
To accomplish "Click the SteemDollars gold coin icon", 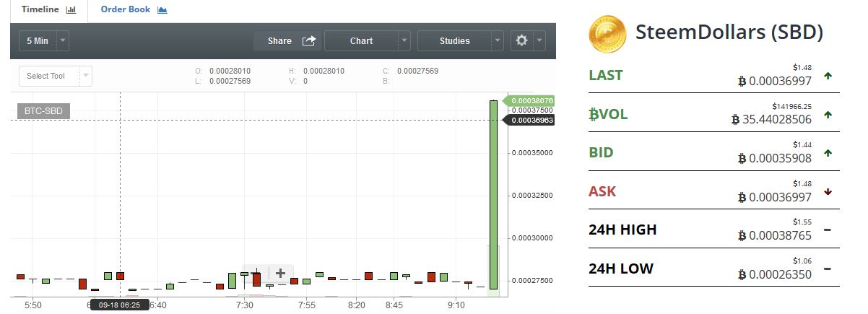I will coord(607,34).
